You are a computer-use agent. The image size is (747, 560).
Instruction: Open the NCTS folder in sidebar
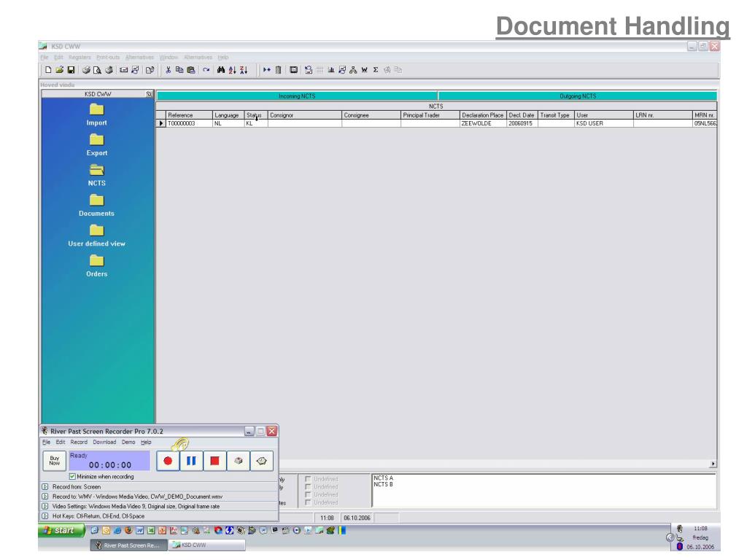pos(97,175)
